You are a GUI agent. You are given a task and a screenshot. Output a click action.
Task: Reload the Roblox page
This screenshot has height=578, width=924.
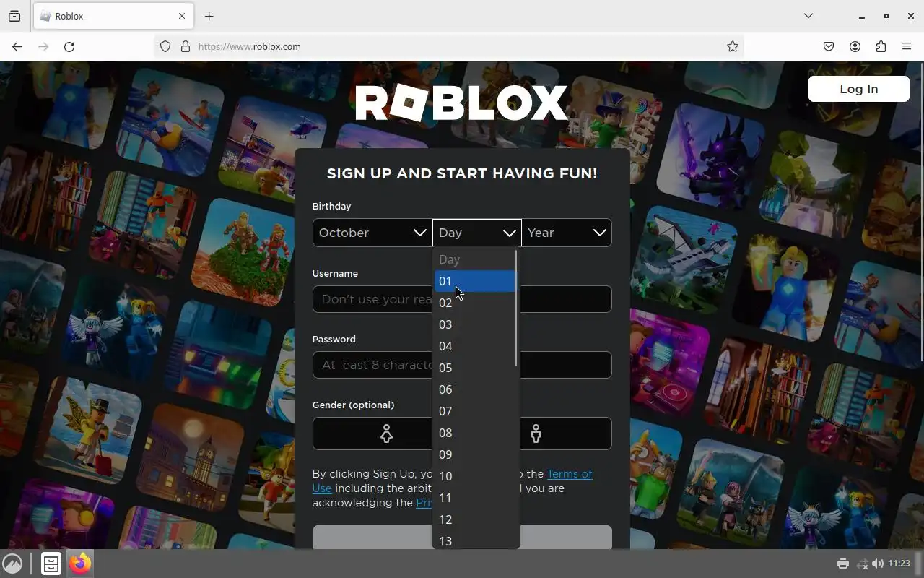[69, 46]
